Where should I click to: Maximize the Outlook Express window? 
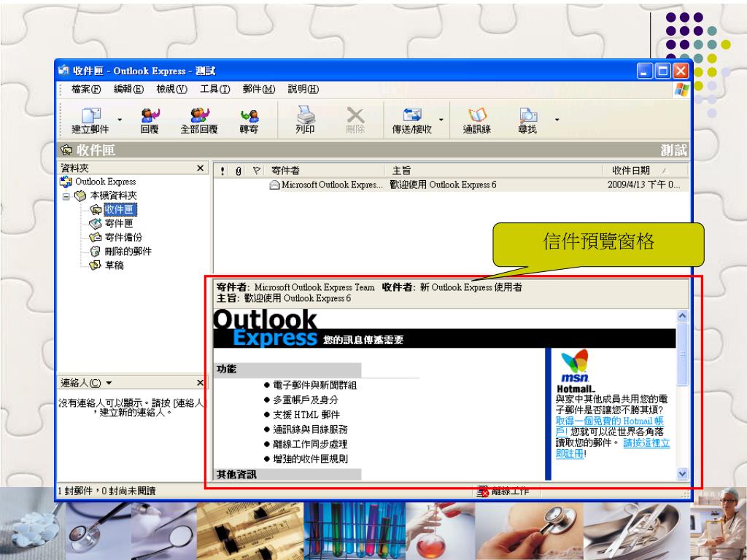(662, 71)
